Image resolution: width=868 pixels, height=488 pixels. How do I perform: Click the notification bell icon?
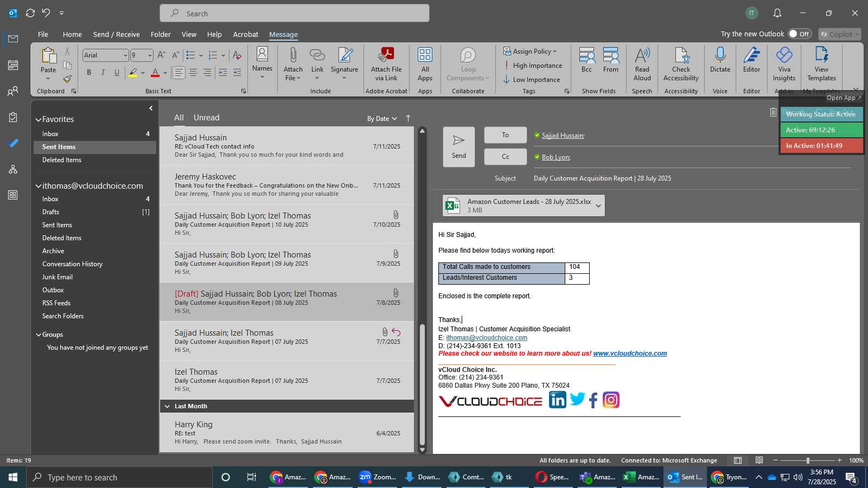pyautogui.click(x=777, y=13)
